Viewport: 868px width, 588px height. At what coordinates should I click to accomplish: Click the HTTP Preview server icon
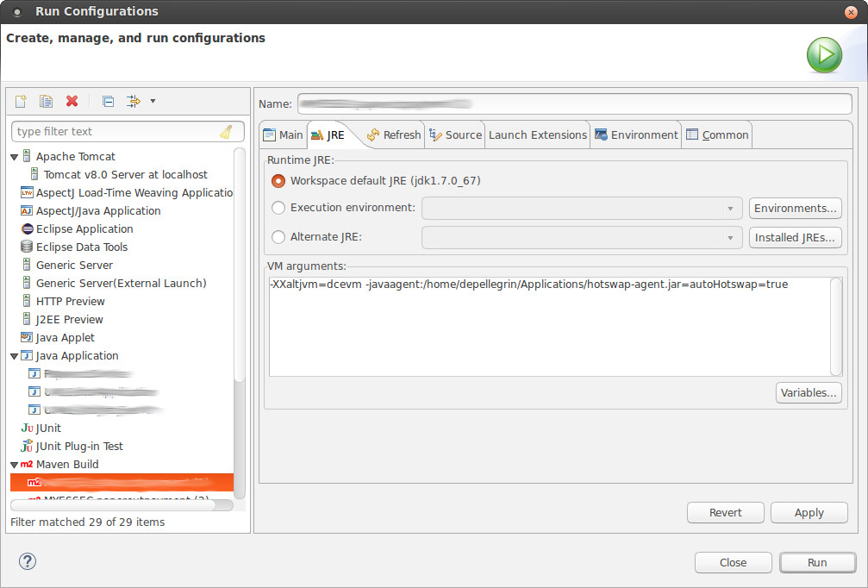(27, 301)
